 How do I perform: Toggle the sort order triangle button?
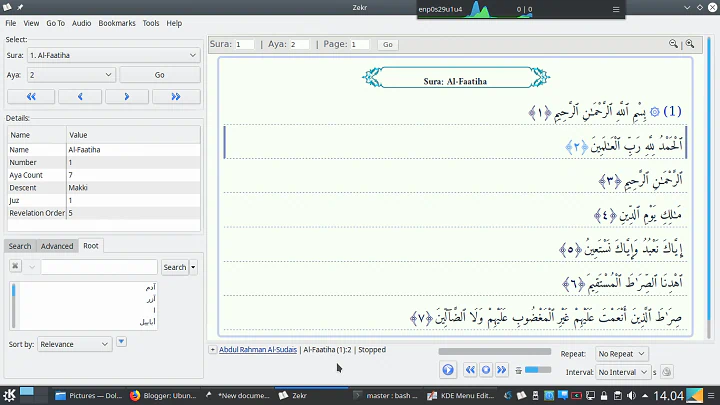click(x=121, y=342)
